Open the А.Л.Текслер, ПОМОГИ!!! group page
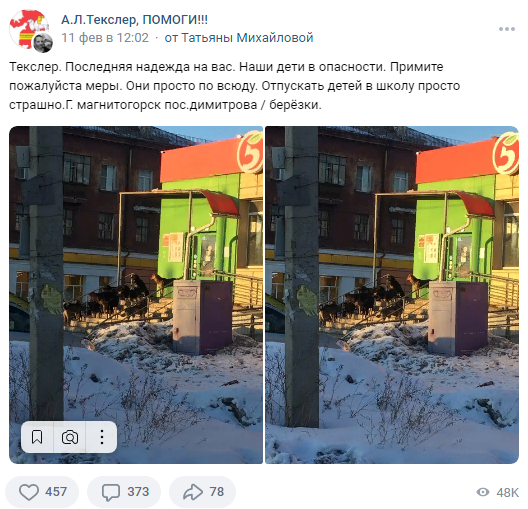Viewport: 528px width, 509px height. pos(134,20)
